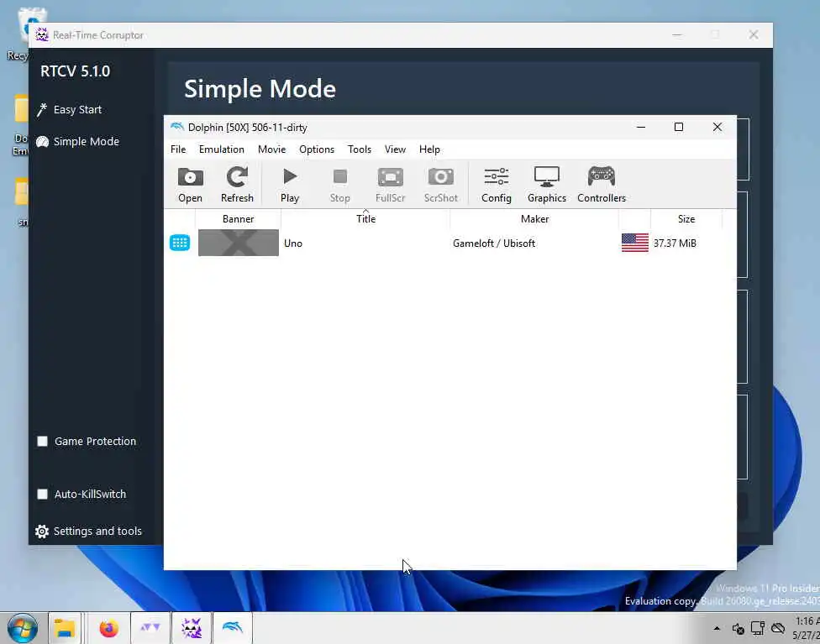The width and height of the screenshot is (820, 644).
Task: Click the Real-Time Corruptor window icon
Action: [x=41, y=35]
